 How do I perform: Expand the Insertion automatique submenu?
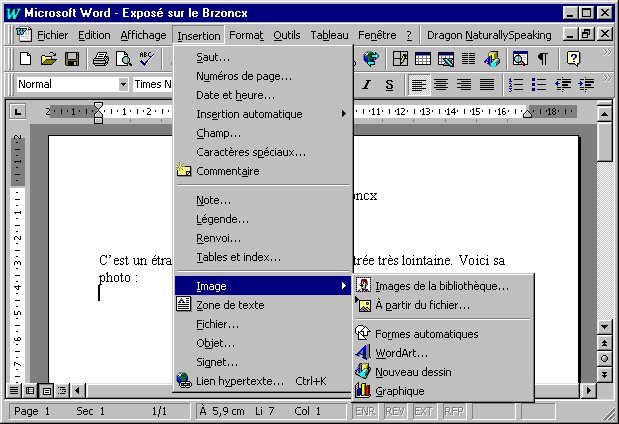pos(263,114)
